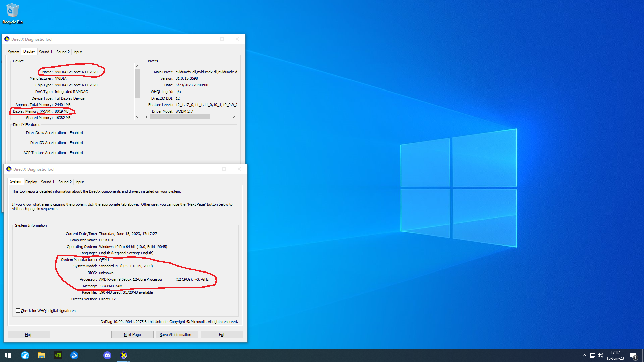Expand hidden tray icons with the chevron
The height and width of the screenshot is (362, 644).
tap(584, 356)
